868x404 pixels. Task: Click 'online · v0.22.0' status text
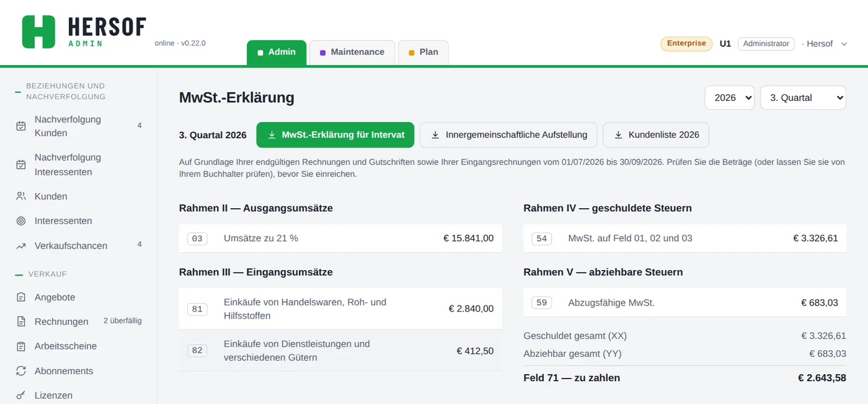coord(180,43)
